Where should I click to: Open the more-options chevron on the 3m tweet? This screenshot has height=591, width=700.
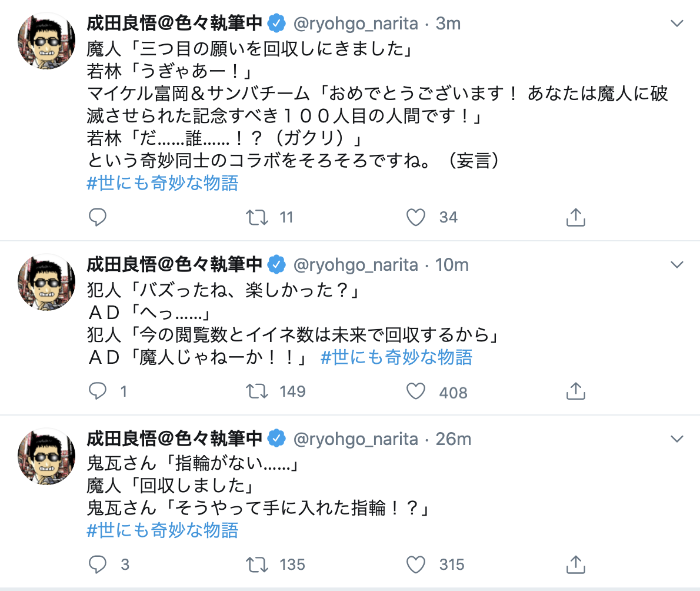click(677, 24)
